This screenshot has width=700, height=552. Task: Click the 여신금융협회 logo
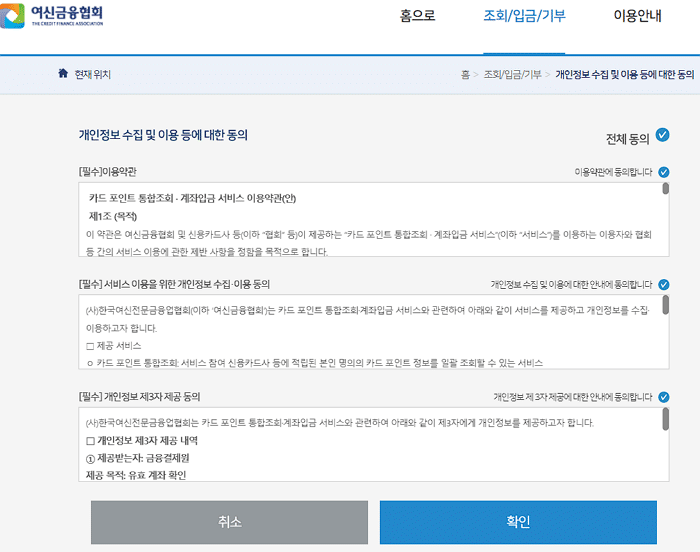[x=58, y=17]
